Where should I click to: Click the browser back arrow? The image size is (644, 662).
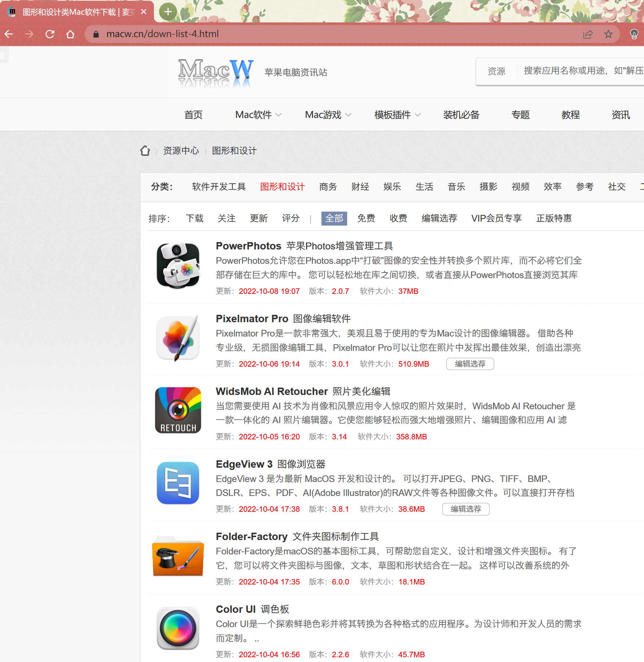9,34
